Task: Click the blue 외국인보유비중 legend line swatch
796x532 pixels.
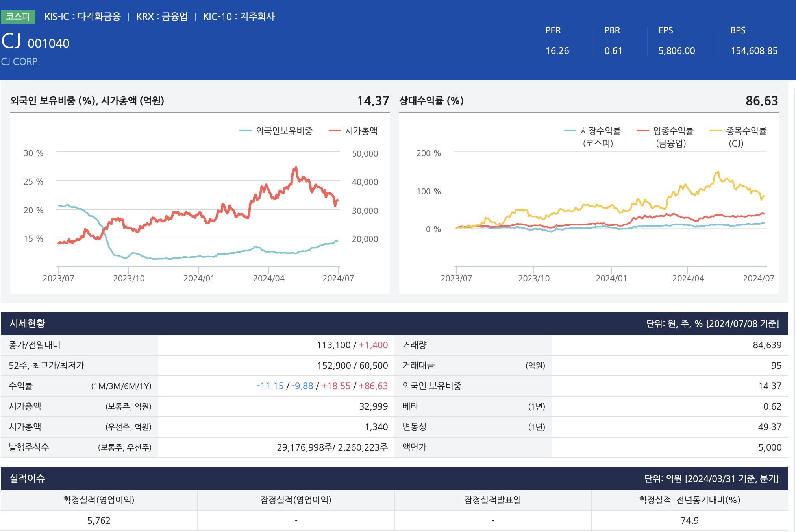Action: click(246, 131)
